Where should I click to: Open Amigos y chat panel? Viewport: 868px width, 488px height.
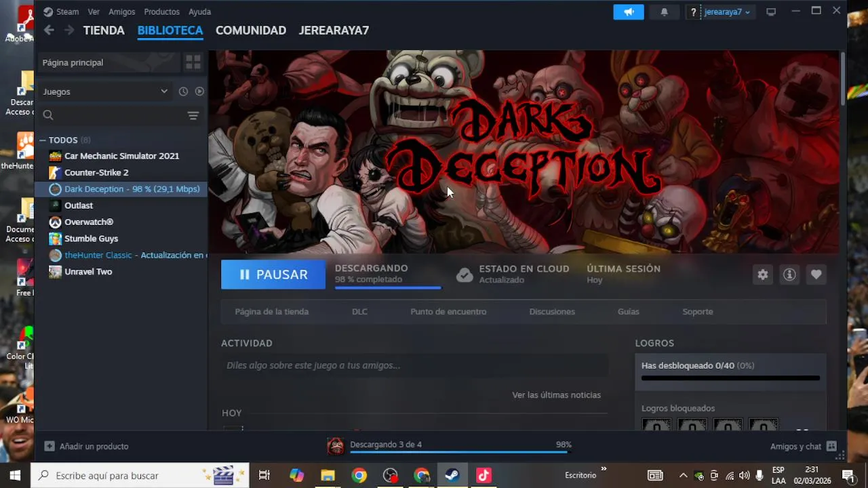click(804, 446)
